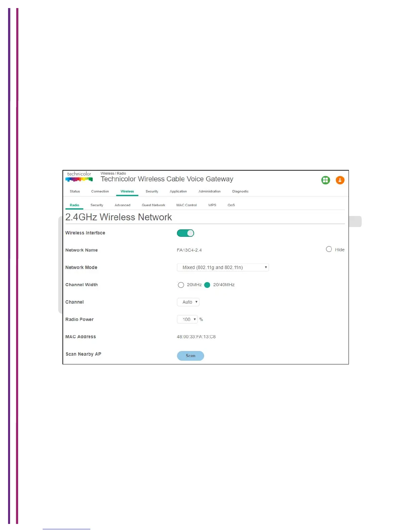Switch to the Guest Network sub-tab
The width and height of the screenshot is (411, 532).
click(x=153, y=205)
